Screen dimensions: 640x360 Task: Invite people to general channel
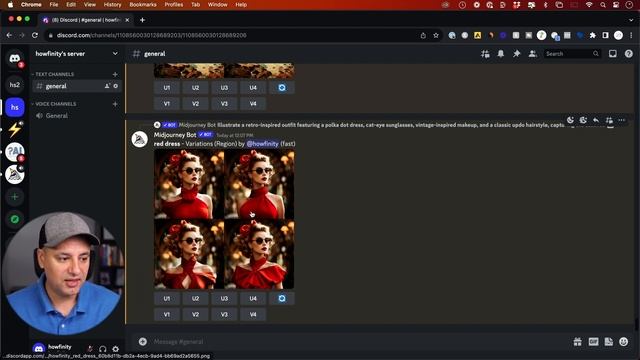point(107,86)
